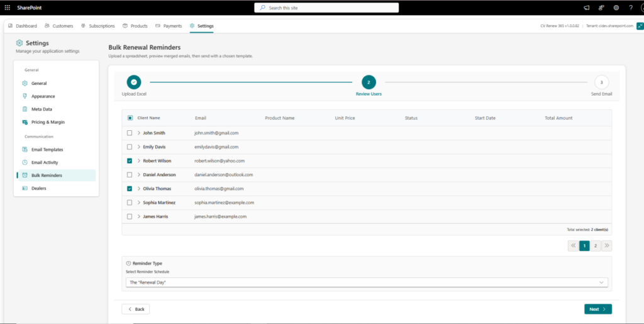Click into the Search this site field
The width and height of the screenshot is (644, 324).
pyautogui.click(x=326, y=8)
